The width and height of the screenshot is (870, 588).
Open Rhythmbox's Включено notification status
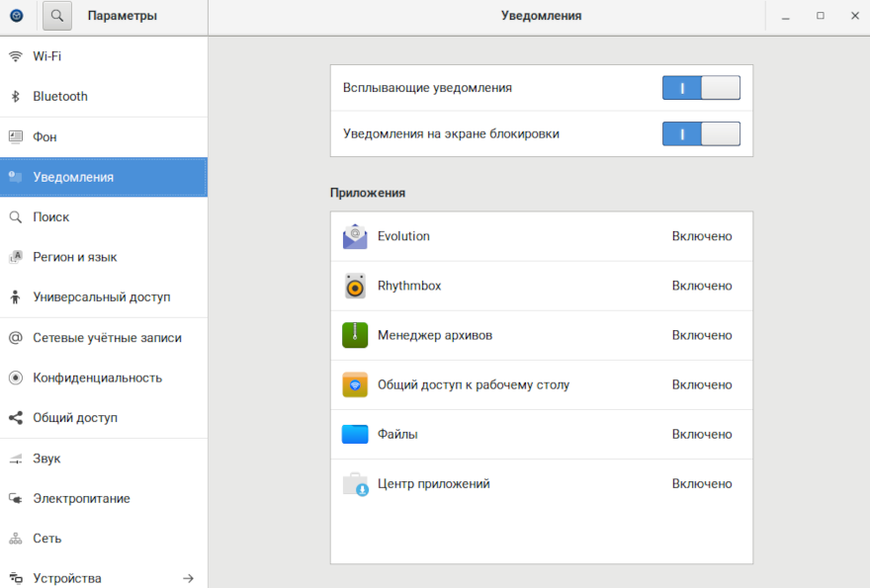pyautogui.click(x=702, y=286)
